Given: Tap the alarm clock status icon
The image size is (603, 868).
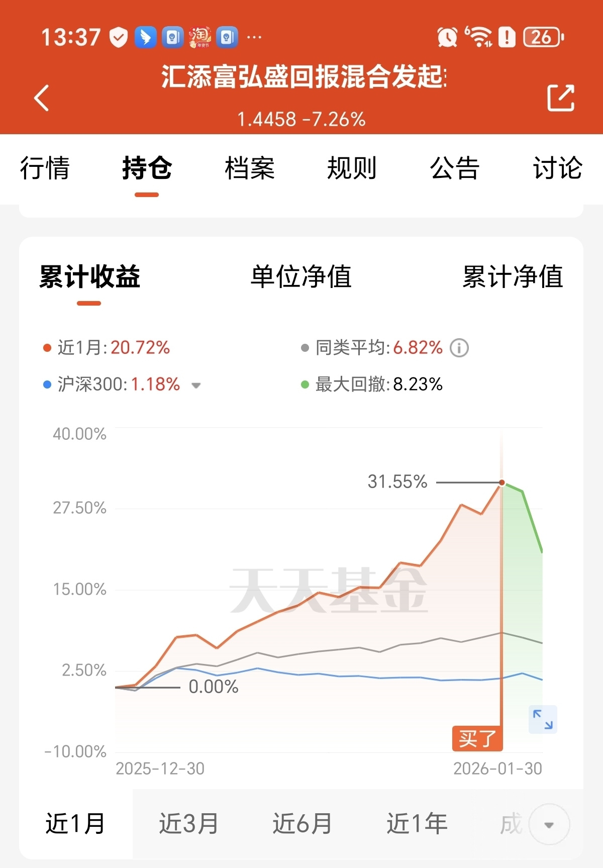Looking at the screenshot, I should (x=447, y=37).
